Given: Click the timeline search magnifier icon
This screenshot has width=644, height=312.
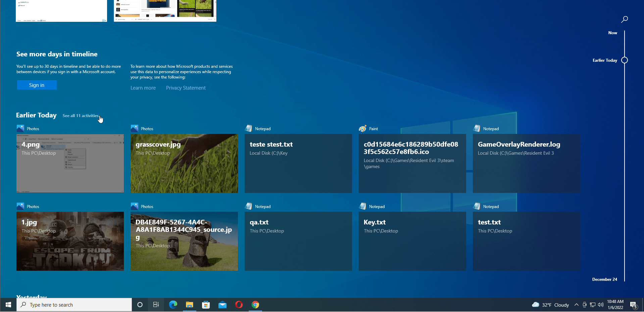Looking at the screenshot, I should 624,19.
